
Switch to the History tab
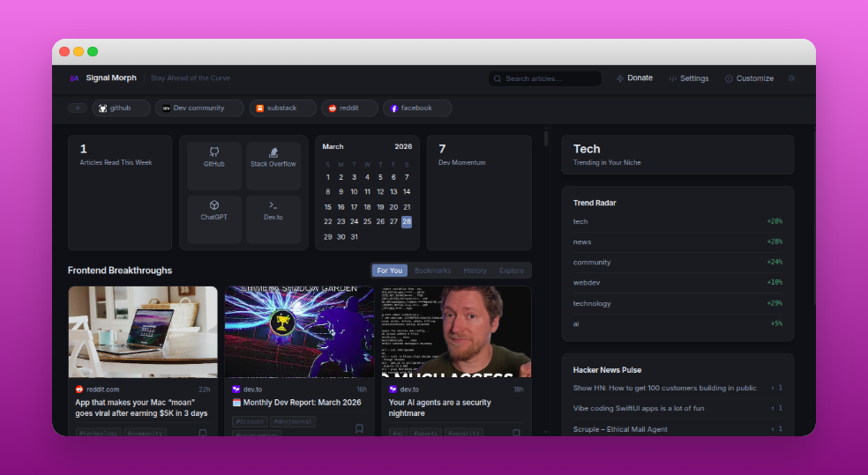tap(475, 271)
